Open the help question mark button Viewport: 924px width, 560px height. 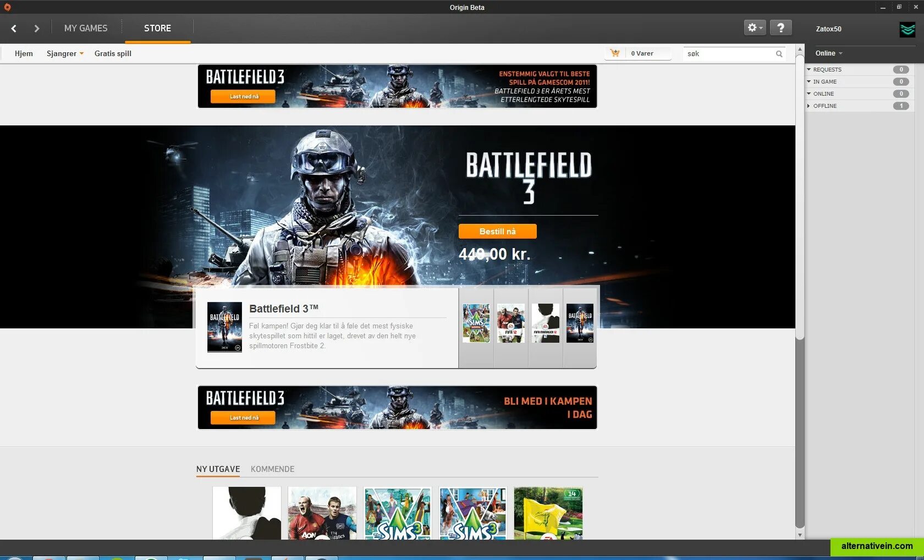tap(780, 28)
